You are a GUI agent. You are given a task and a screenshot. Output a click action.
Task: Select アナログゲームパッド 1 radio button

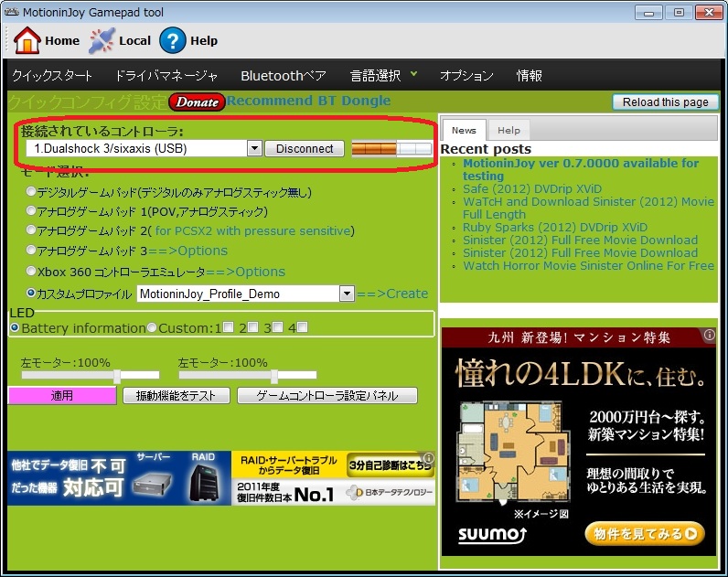(31, 210)
